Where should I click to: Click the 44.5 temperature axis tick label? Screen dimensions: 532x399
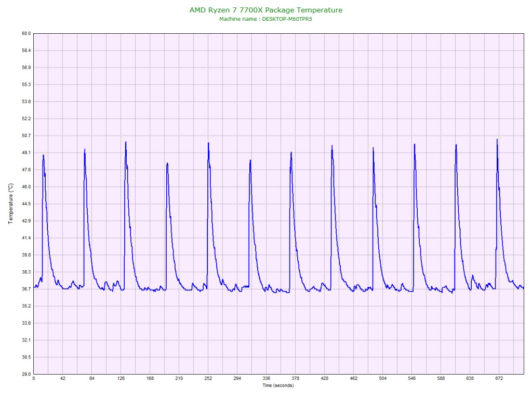[25, 204]
